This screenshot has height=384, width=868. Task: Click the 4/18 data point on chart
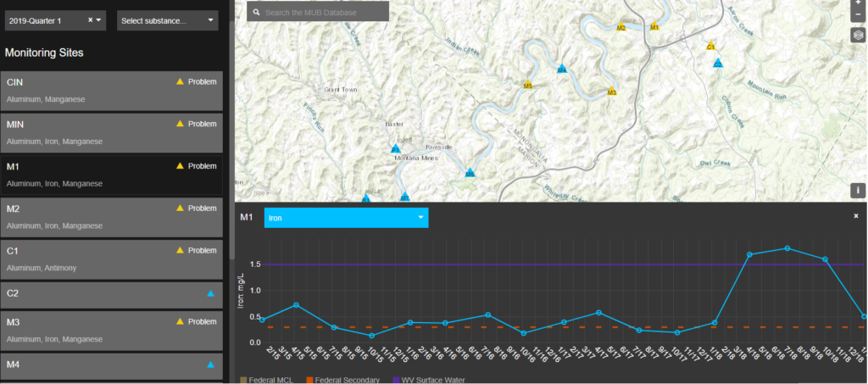point(749,254)
